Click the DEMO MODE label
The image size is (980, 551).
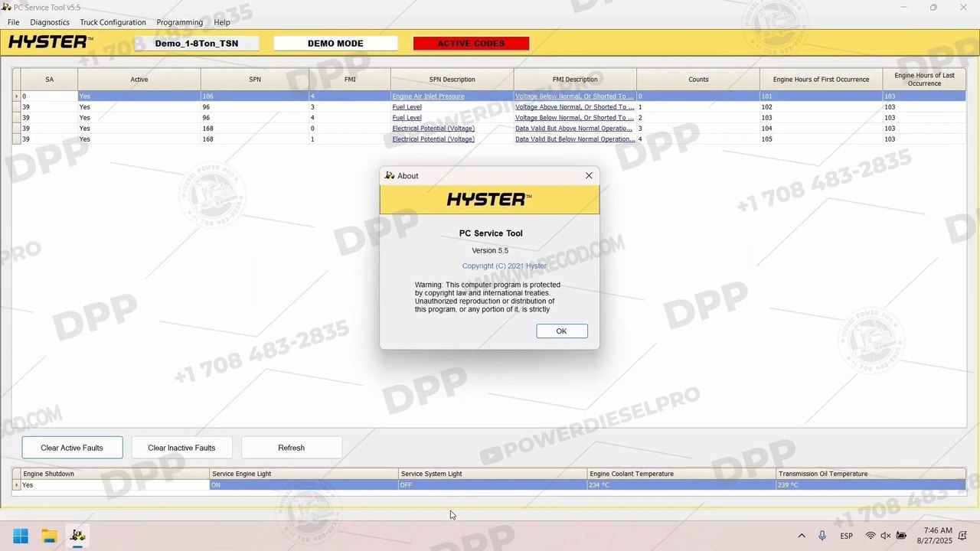click(x=335, y=44)
